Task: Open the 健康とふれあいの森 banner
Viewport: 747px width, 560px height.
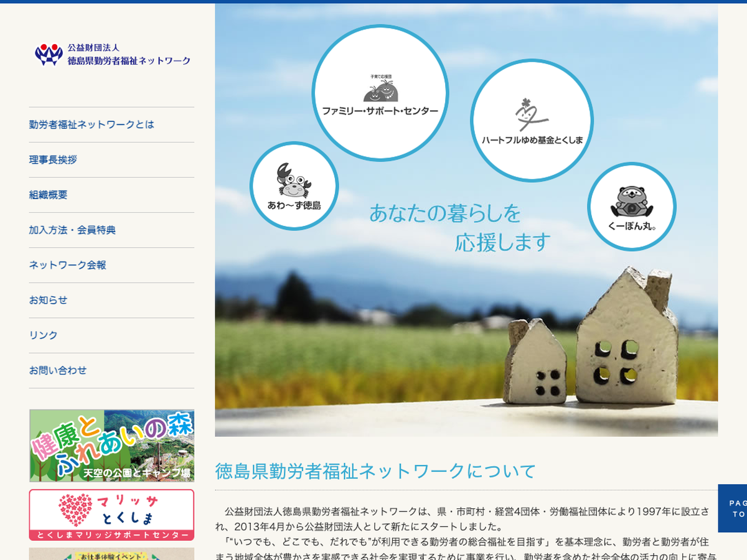Action: pyautogui.click(x=112, y=446)
